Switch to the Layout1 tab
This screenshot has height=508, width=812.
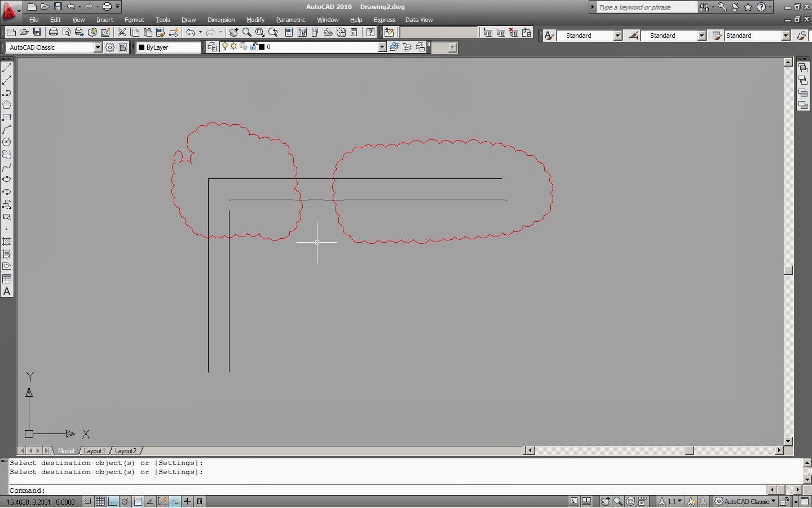coord(94,450)
